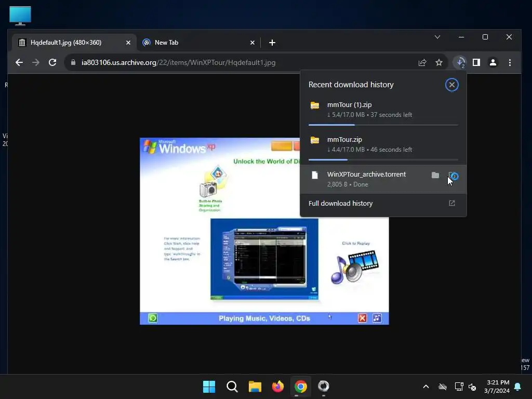Screen dimensions: 532x399
Task: Click the mmTour (1).zip progress bar
Action: 383,125
